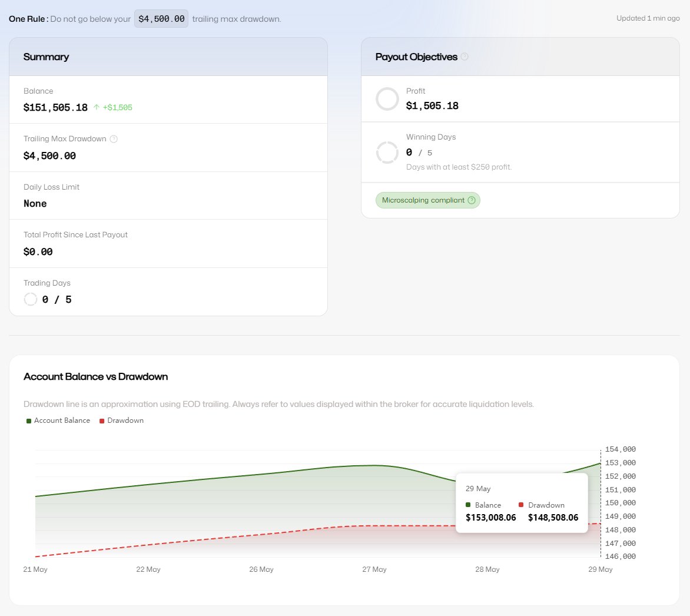The image size is (690, 616).
Task: Click the 28 May x-axis label
Action: [487, 569]
